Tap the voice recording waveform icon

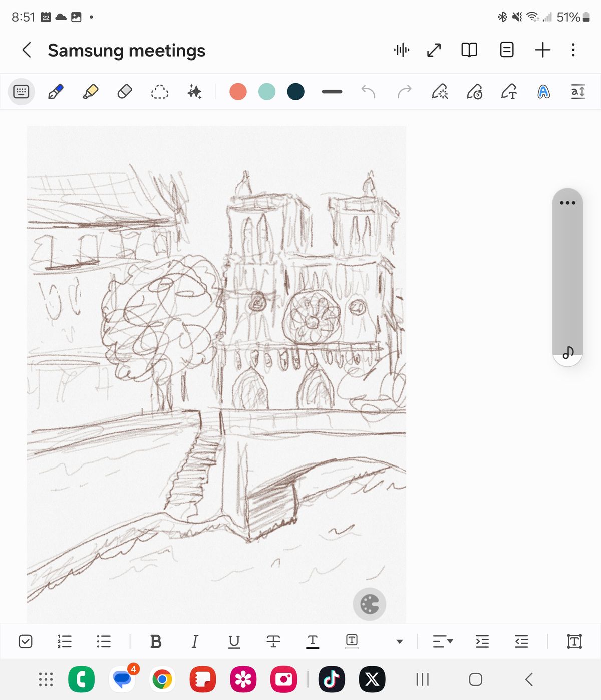[x=402, y=50]
